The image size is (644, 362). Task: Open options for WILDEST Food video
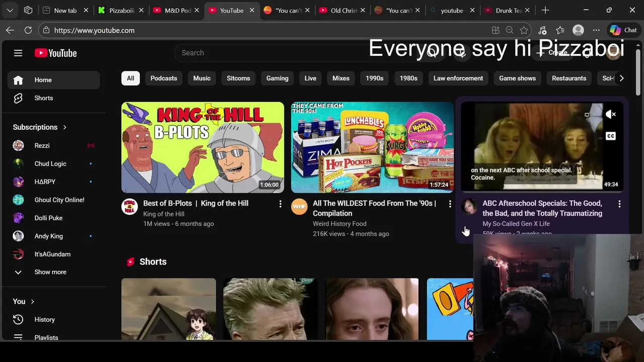coord(450,204)
